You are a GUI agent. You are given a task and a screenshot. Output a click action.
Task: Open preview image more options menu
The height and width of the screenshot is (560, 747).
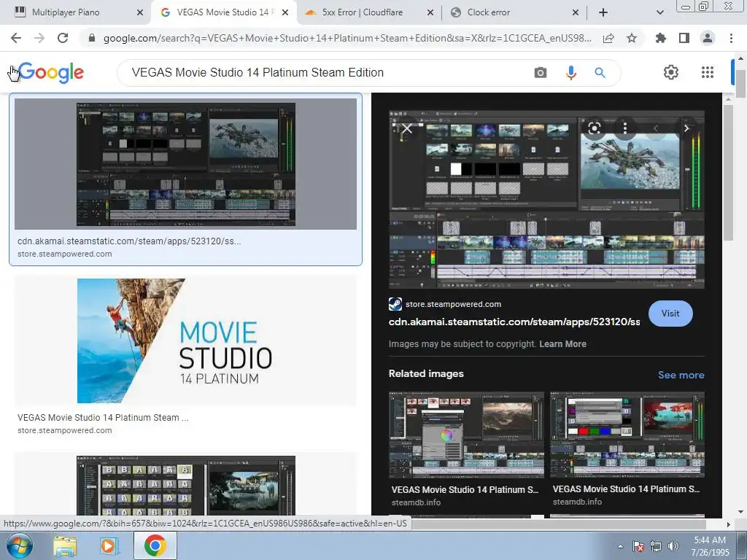(625, 128)
